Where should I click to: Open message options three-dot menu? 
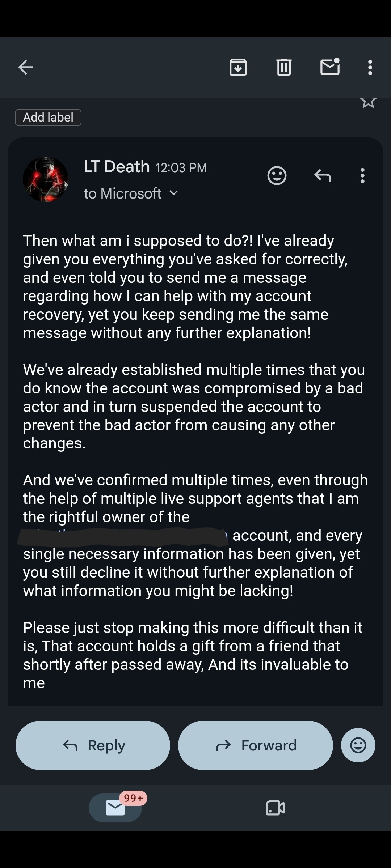362,176
